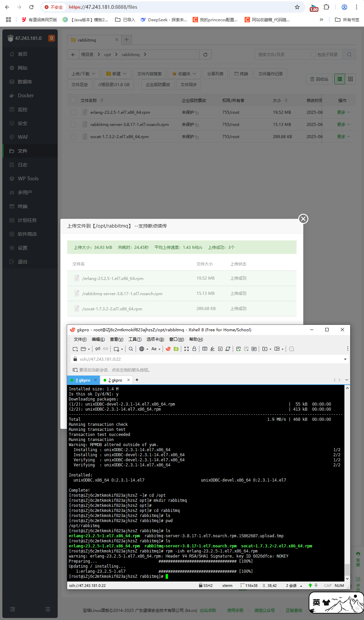The height and width of the screenshot is (620, 364).
Task: Click the Xshell chat bubble help icon
Action: (292, 349)
